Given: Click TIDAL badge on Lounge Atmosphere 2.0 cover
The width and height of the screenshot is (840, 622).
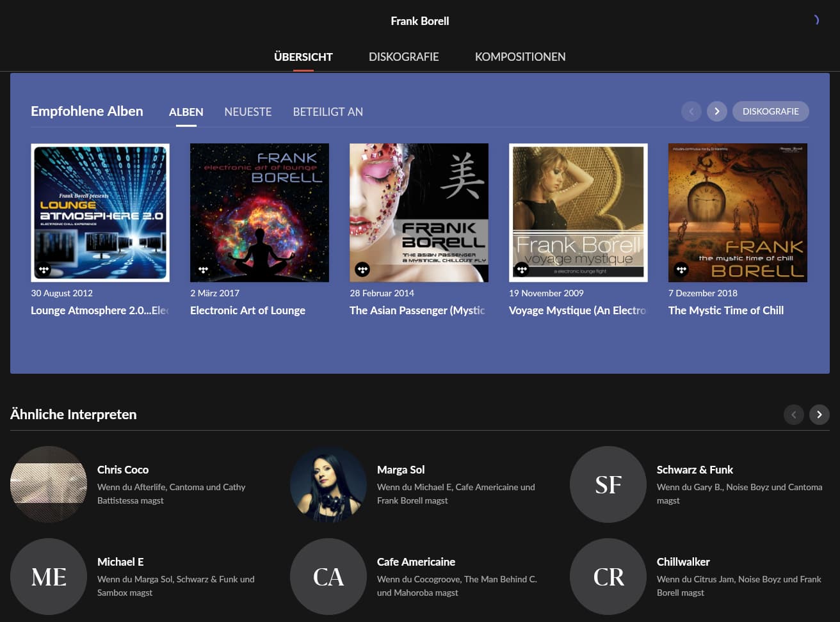Looking at the screenshot, I should click(44, 269).
